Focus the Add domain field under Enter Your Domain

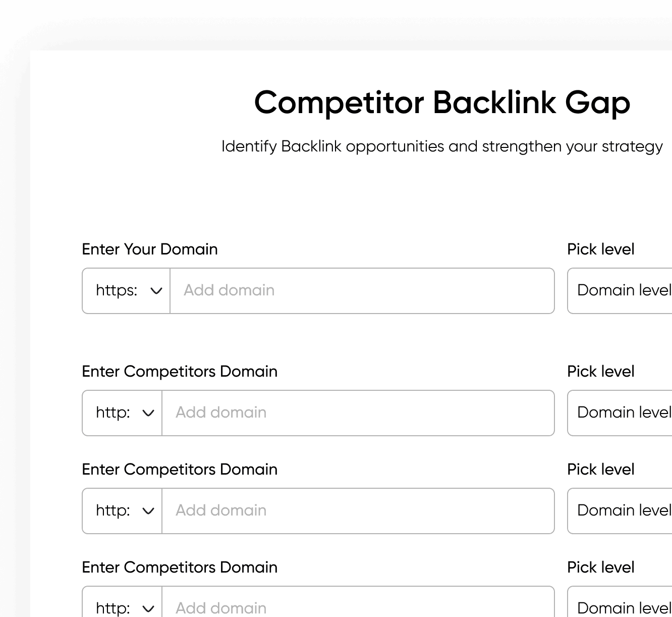362,291
